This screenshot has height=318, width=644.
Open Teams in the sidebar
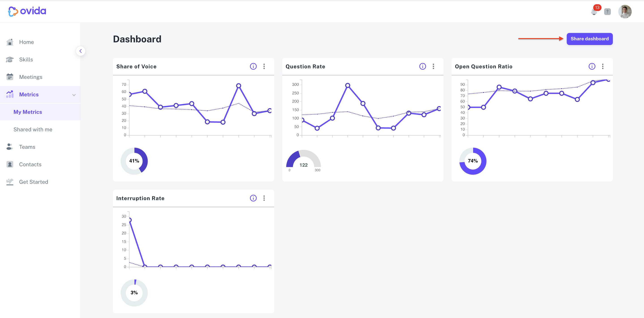27,147
